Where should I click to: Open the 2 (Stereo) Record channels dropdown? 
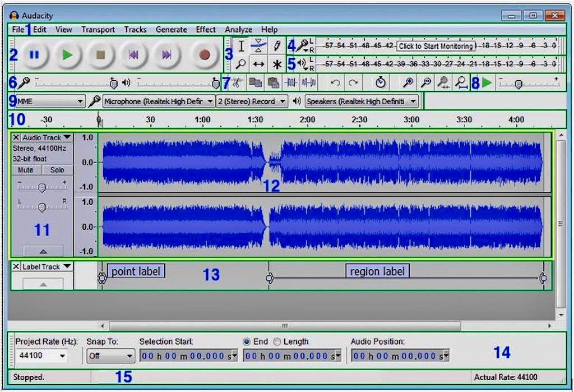[252, 101]
